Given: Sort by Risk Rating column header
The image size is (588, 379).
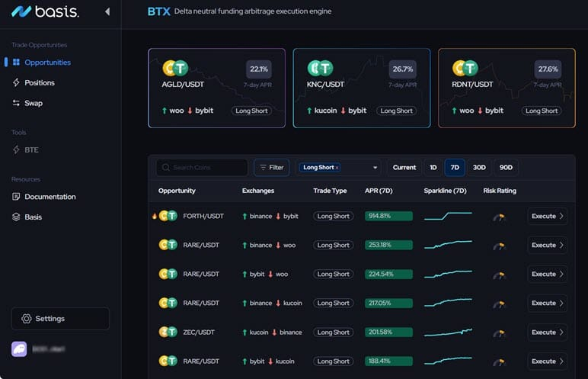Looking at the screenshot, I should click(500, 191).
